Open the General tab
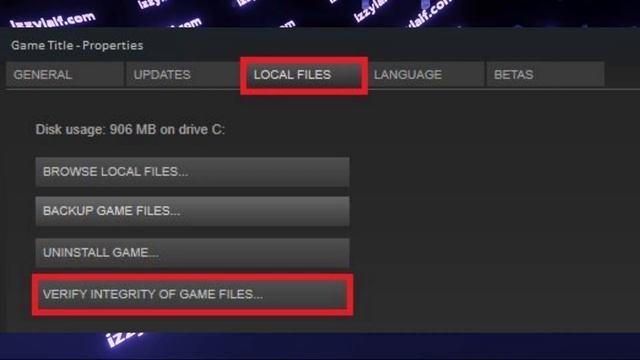 point(64,74)
